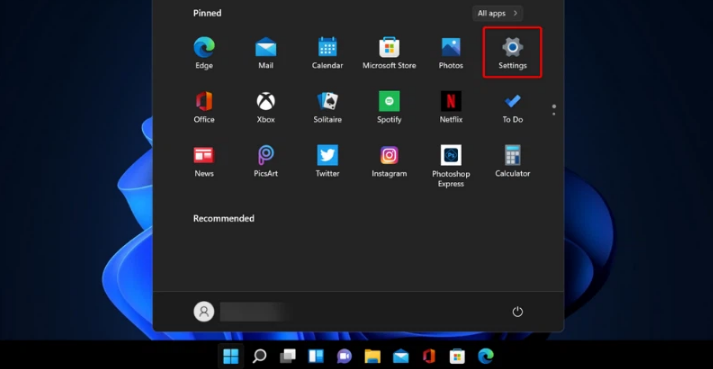This screenshot has width=713, height=369.
Task: Open Mail from the taskbar
Action: [x=401, y=356]
